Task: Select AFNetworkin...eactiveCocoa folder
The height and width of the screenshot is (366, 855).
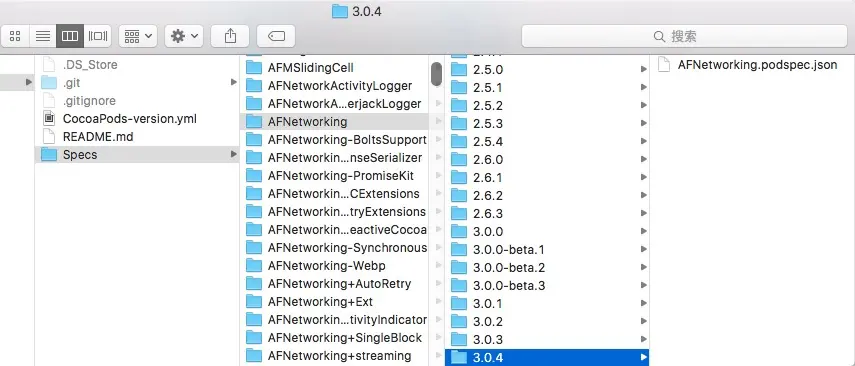Action: (334, 230)
